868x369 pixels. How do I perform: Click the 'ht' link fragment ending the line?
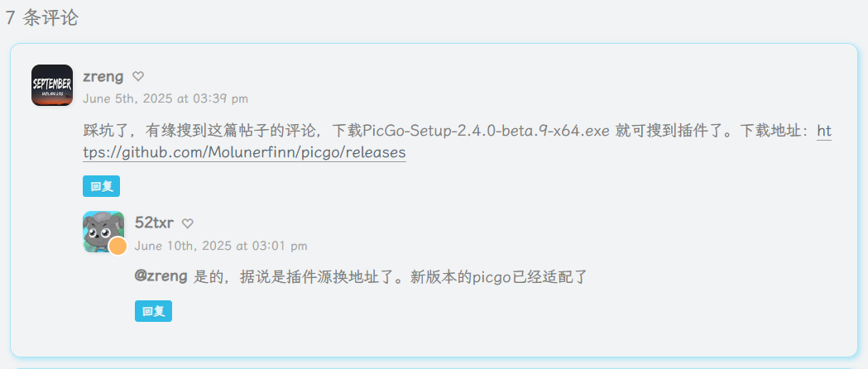[x=824, y=132]
